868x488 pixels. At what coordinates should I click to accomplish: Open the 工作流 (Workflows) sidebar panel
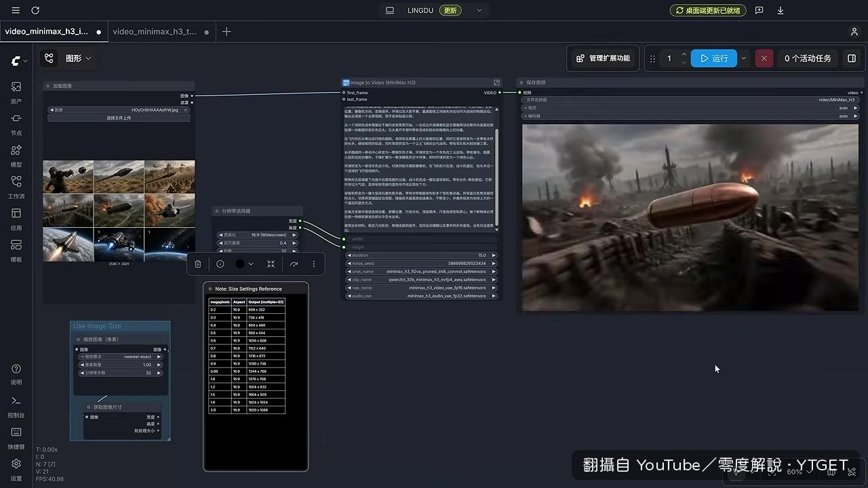[x=16, y=186]
